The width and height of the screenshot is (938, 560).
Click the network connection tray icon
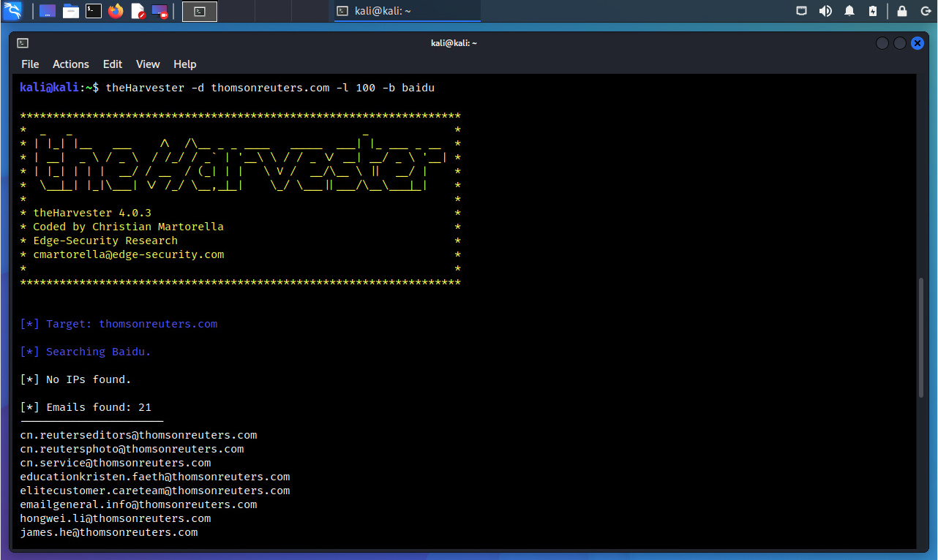(802, 11)
